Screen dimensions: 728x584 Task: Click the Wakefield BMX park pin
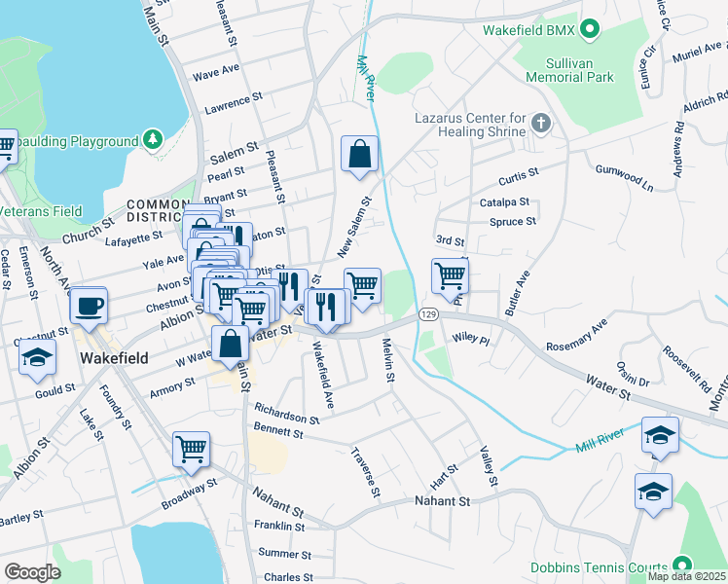590,30
